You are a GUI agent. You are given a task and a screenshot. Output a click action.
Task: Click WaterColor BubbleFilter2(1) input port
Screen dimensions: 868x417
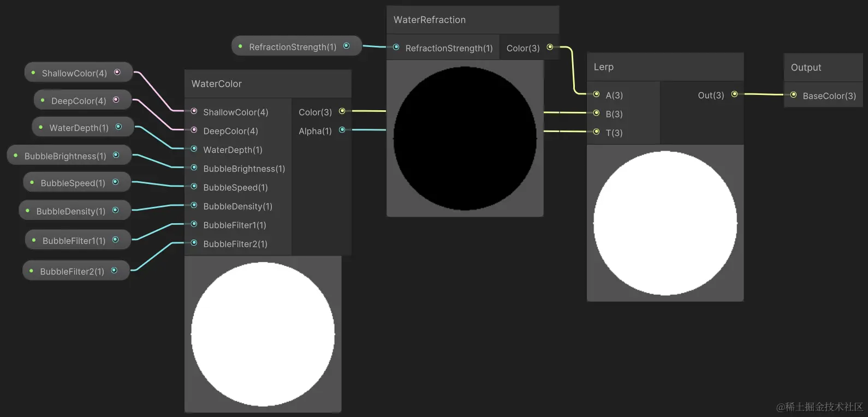194,243
